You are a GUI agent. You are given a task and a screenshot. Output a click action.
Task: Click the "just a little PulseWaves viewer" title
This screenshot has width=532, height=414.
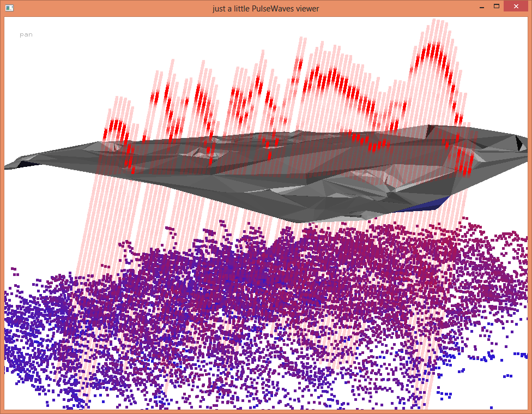click(x=265, y=9)
